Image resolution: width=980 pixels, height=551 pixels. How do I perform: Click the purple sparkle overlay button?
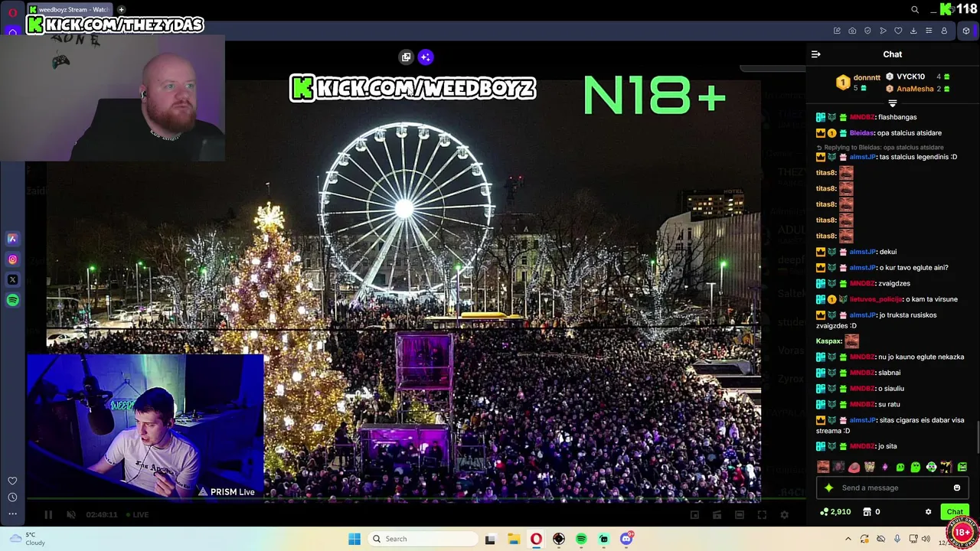tap(426, 57)
